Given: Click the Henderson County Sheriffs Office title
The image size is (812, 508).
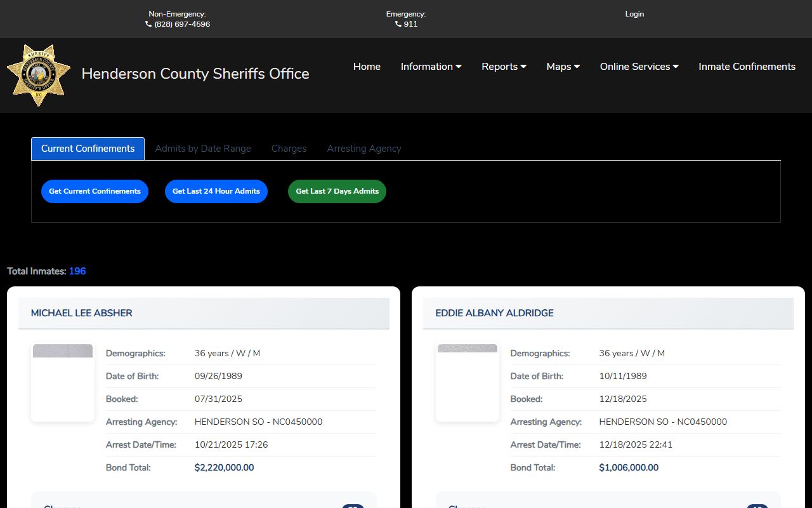Looking at the screenshot, I should point(195,74).
